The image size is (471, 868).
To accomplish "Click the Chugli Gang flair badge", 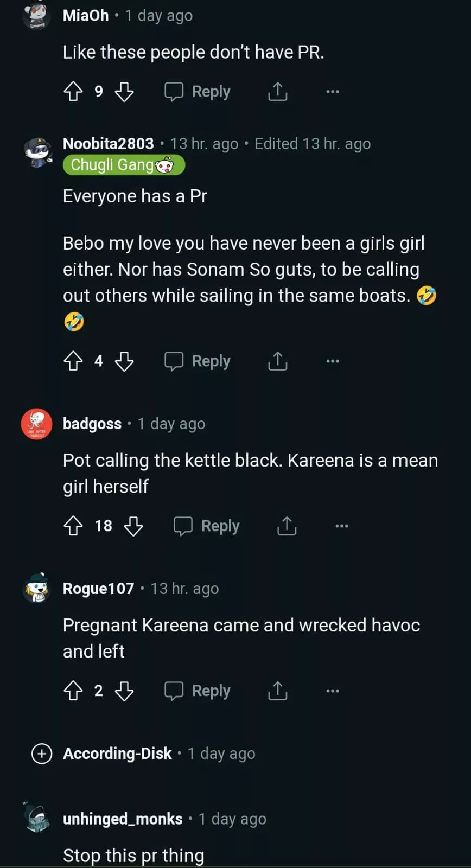I will tap(124, 165).
